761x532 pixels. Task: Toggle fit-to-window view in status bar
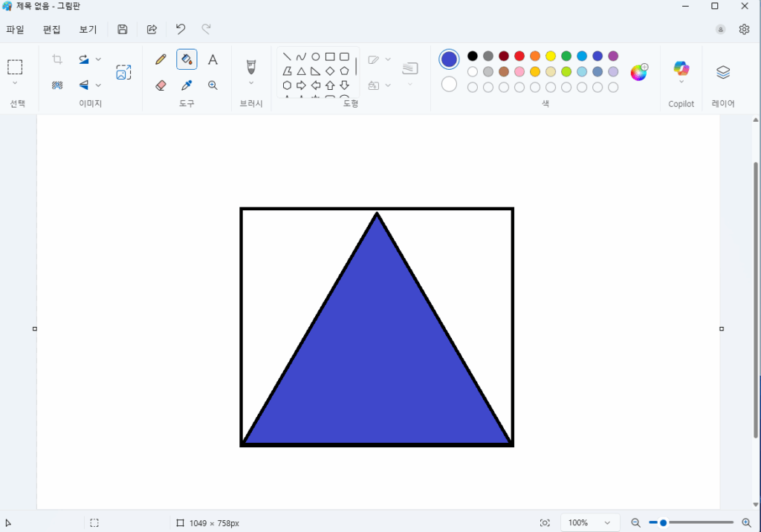tap(545, 523)
